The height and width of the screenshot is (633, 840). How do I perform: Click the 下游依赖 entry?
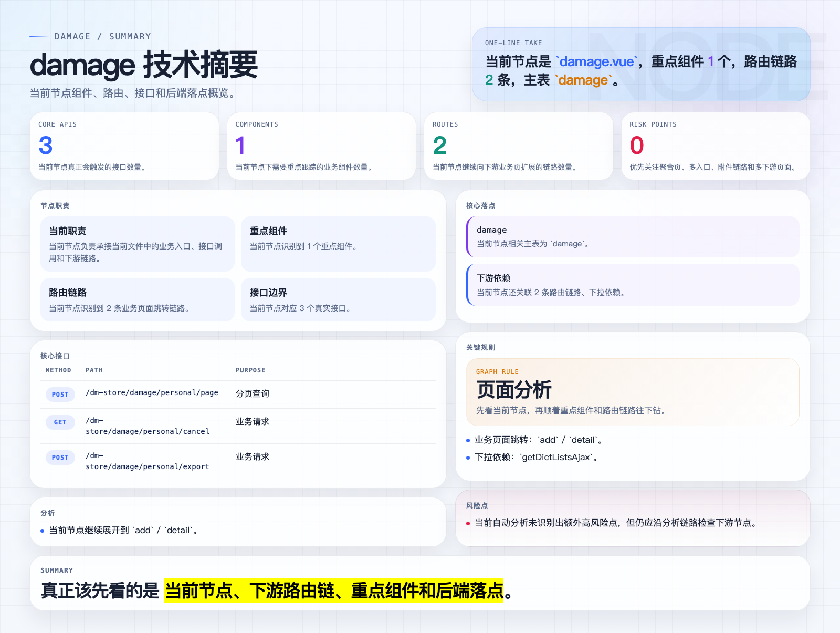point(633,285)
